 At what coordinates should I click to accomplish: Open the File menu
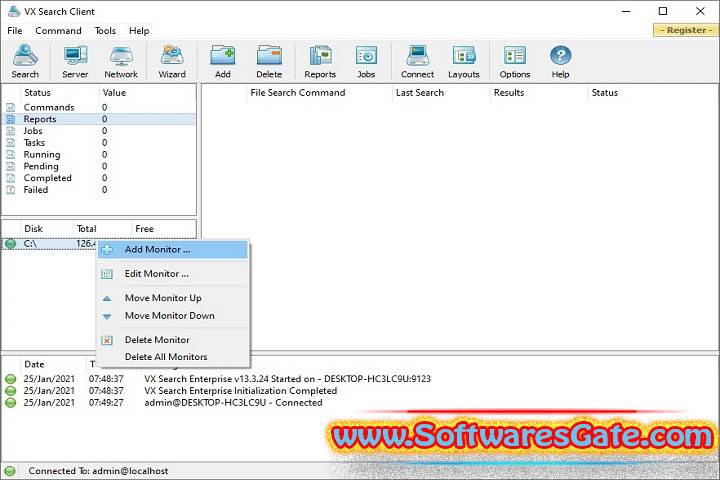click(15, 31)
